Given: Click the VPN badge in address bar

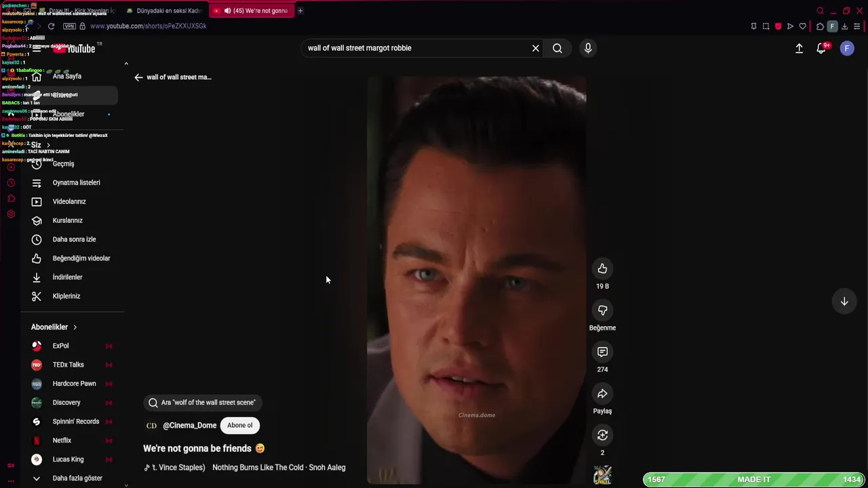Looking at the screenshot, I should (69, 26).
